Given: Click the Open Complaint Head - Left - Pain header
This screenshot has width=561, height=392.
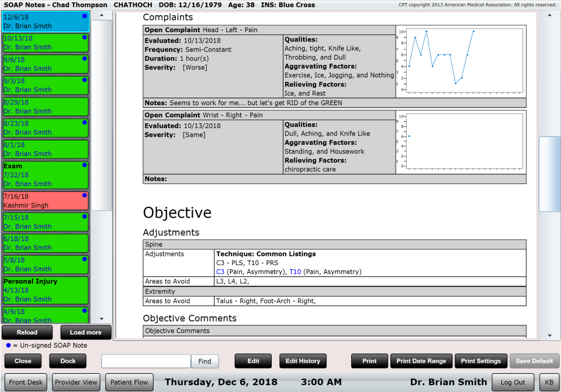Looking at the screenshot, I should pos(269,30).
